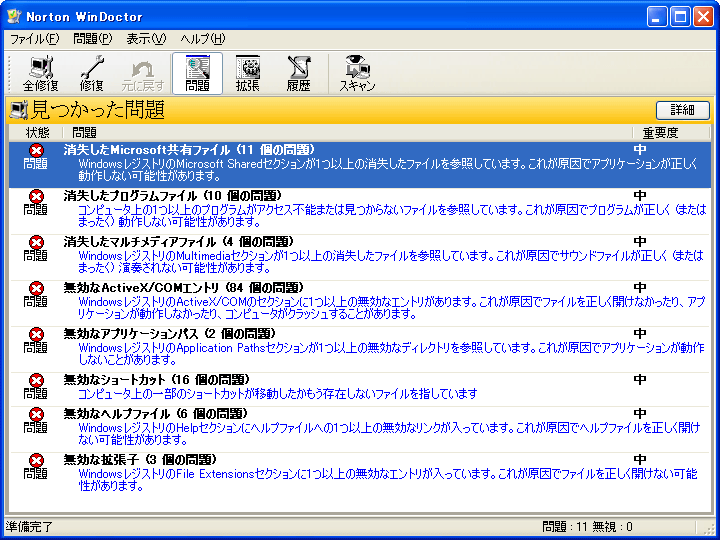This screenshot has height=540, width=720.
Task: Click the 元に戻す undo toolbar icon
Action: pos(143,73)
